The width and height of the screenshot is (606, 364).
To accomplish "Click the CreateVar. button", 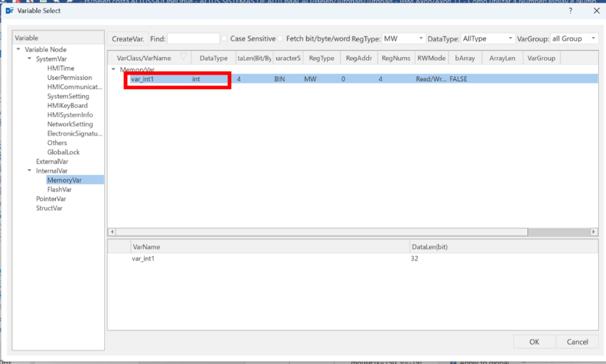I will [128, 39].
